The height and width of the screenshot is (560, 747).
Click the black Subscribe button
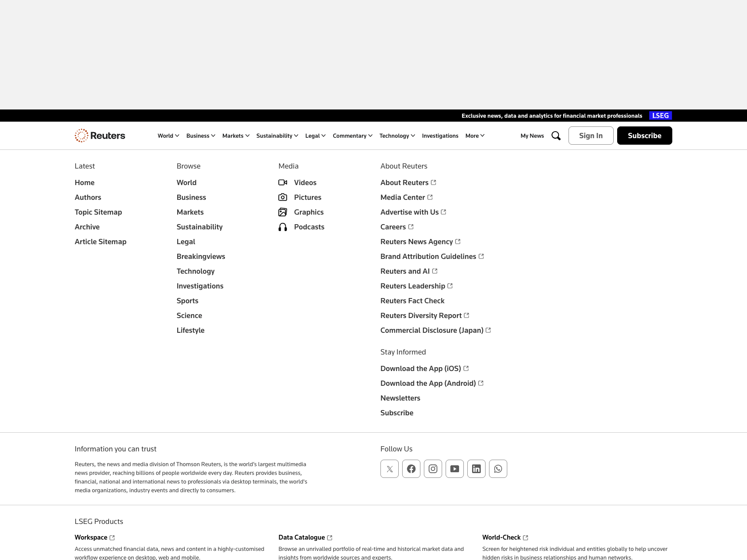point(645,136)
